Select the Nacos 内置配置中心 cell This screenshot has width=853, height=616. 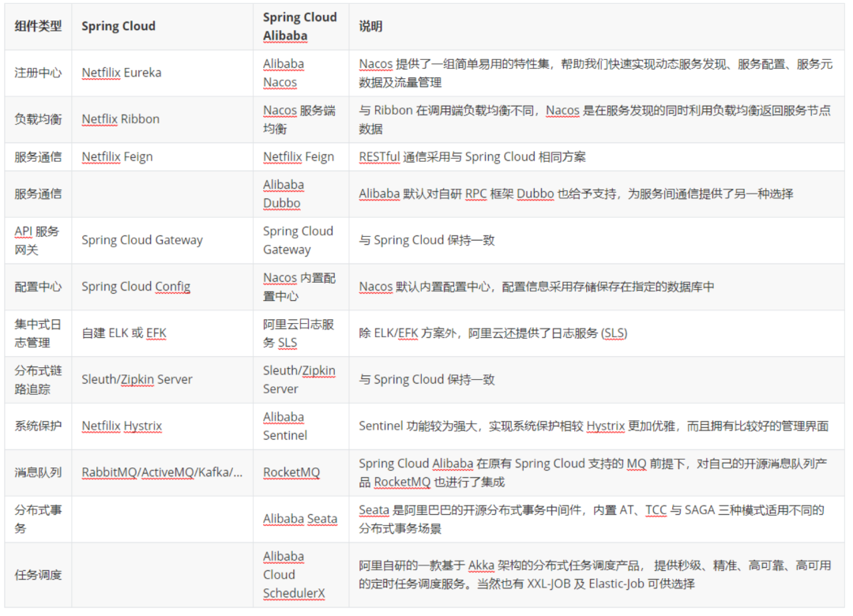coord(299,287)
